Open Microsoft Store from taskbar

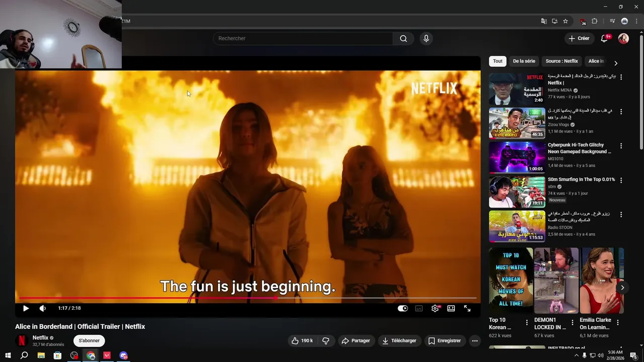pyautogui.click(x=57, y=355)
